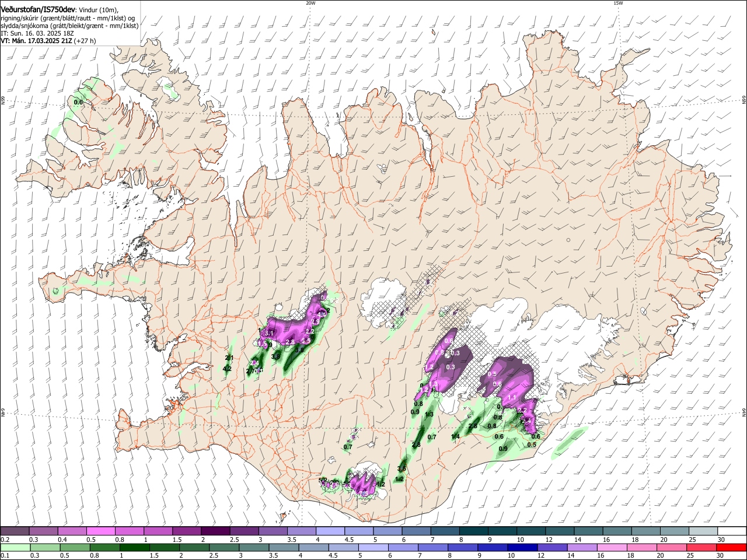Click the 15W longitude label at top
Viewport: 747px width, 560px height.
click(x=618, y=3)
